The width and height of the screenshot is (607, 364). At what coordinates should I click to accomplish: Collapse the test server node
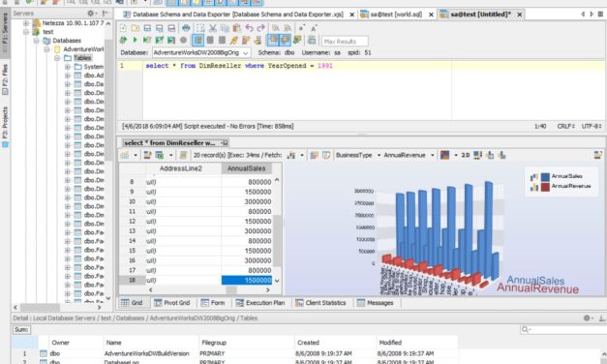tap(26, 32)
